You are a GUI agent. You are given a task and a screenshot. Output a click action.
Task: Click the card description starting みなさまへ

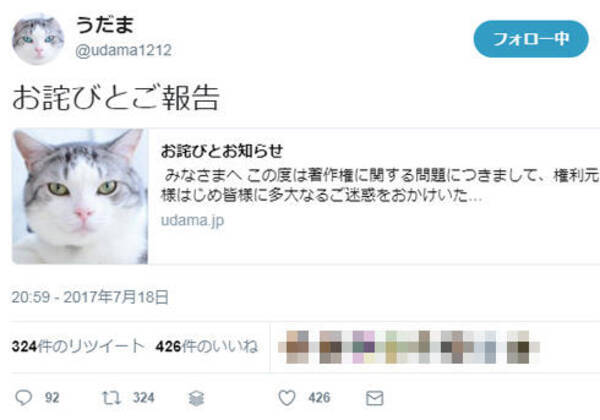pyautogui.click(x=380, y=186)
